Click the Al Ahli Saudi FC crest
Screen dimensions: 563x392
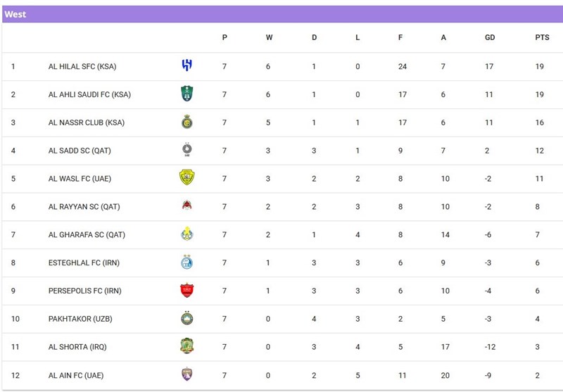[186, 94]
